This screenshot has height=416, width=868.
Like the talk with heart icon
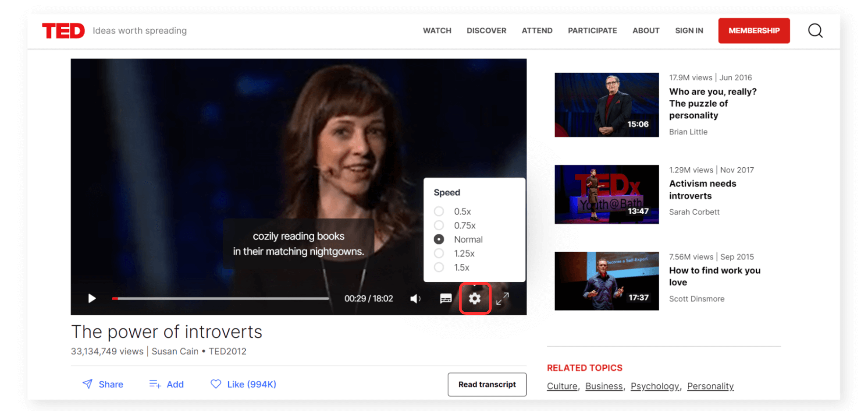216,384
